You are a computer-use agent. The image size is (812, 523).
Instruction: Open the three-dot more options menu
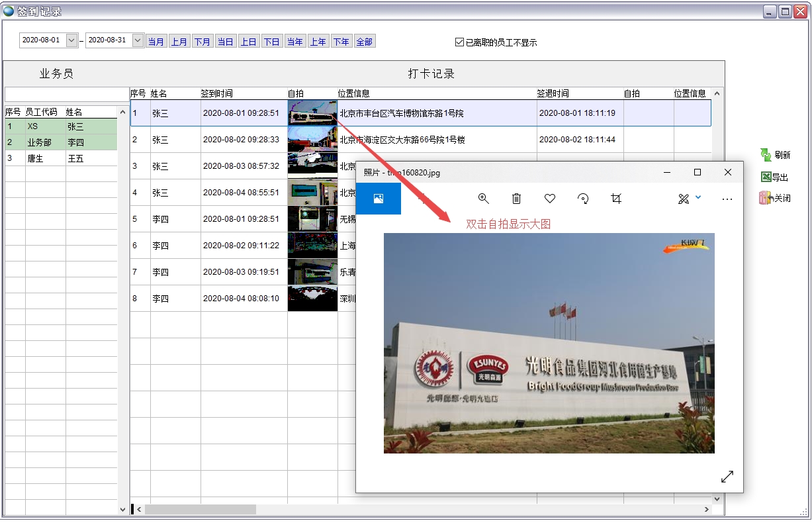tap(727, 199)
